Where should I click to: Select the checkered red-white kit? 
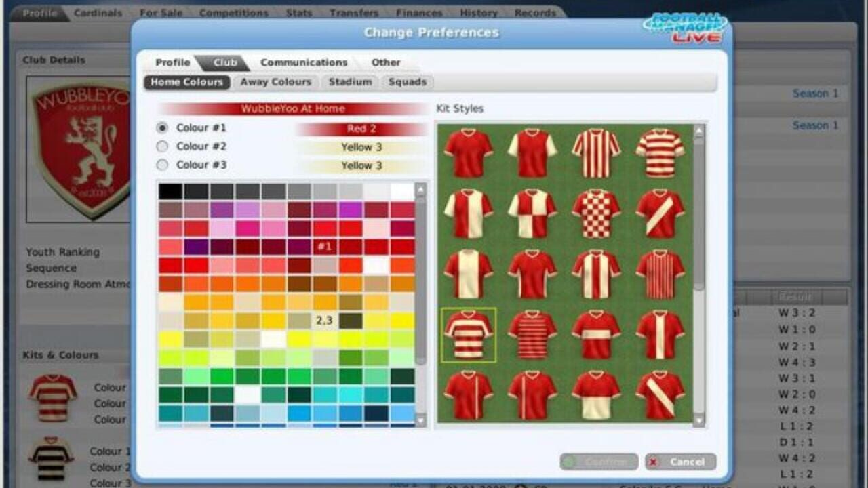click(x=596, y=213)
